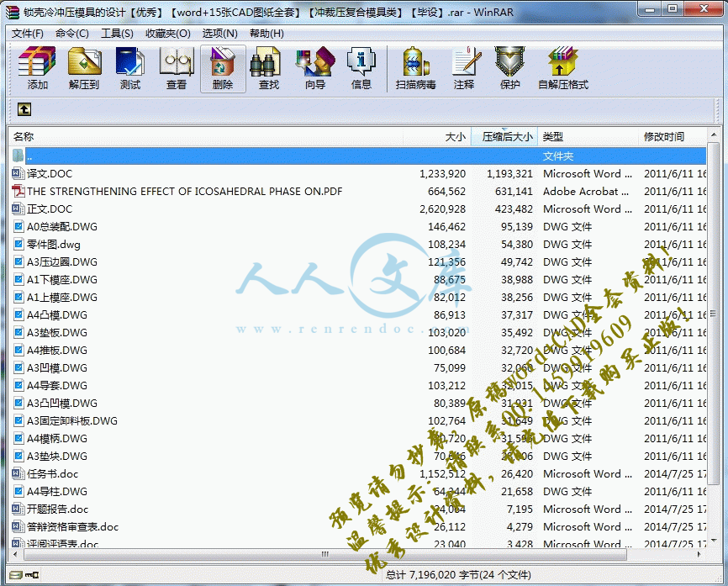Open the 工具(S) menu

[x=117, y=34]
